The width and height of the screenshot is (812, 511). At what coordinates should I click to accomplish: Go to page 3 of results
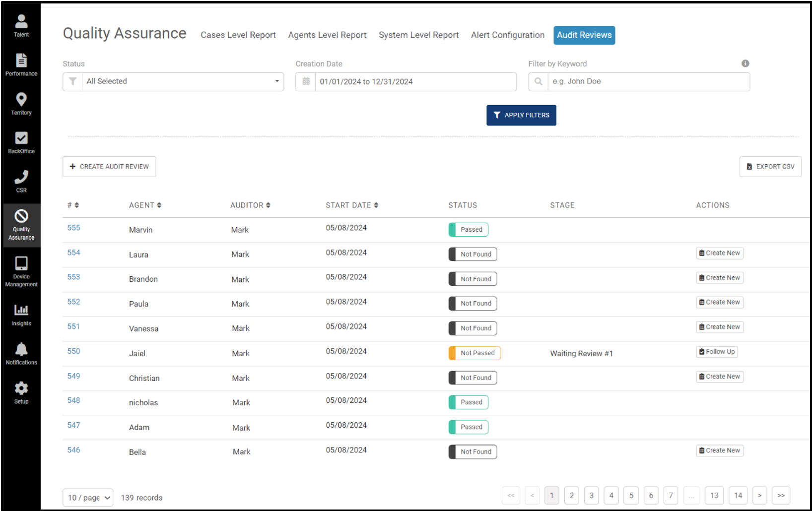[x=592, y=495]
